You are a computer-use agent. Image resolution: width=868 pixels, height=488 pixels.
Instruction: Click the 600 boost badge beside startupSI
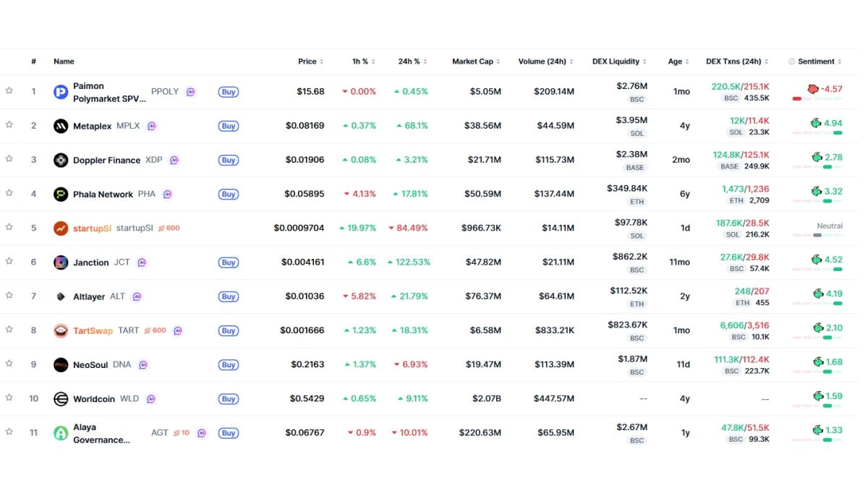coord(169,228)
